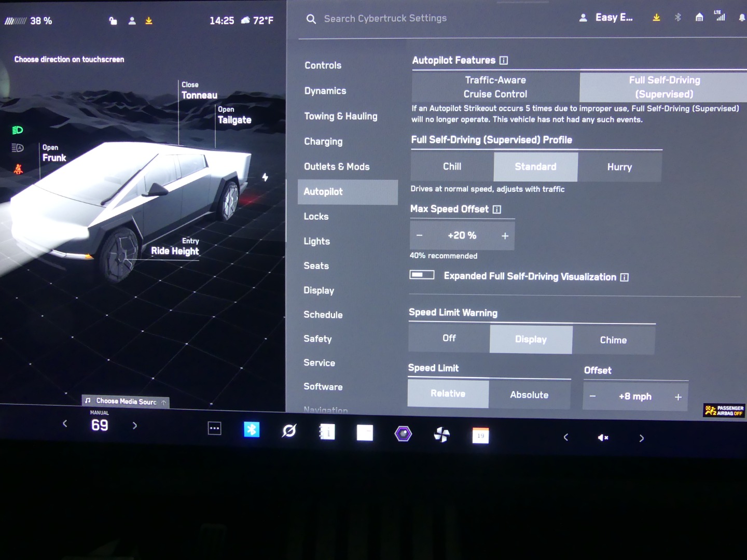Open the owner's manual notebook icon
The width and height of the screenshot is (747, 560).
327,431
